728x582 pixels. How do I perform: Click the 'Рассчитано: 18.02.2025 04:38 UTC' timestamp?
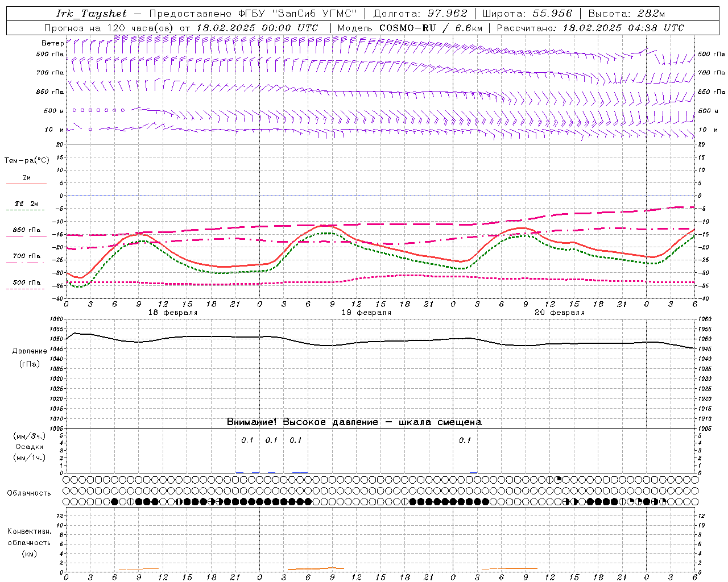[590, 28]
